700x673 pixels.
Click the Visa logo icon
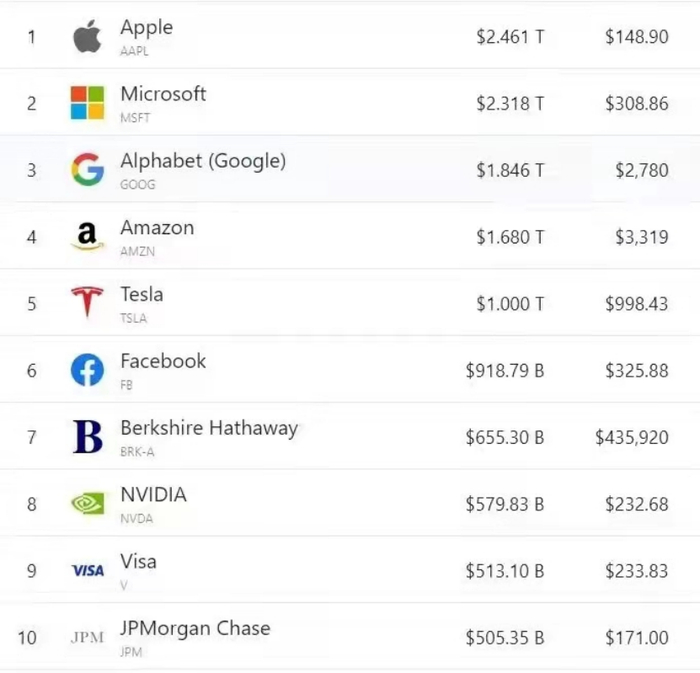coord(87,570)
